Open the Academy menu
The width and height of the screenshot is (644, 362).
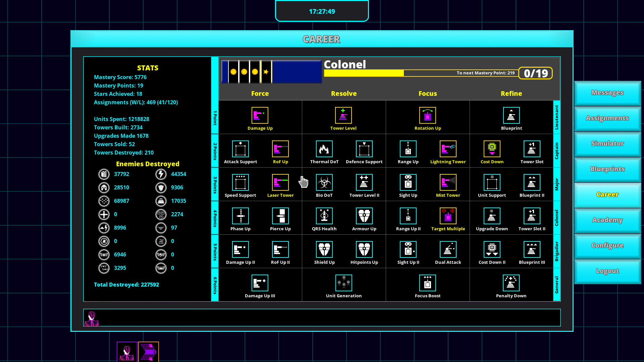[x=607, y=220]
